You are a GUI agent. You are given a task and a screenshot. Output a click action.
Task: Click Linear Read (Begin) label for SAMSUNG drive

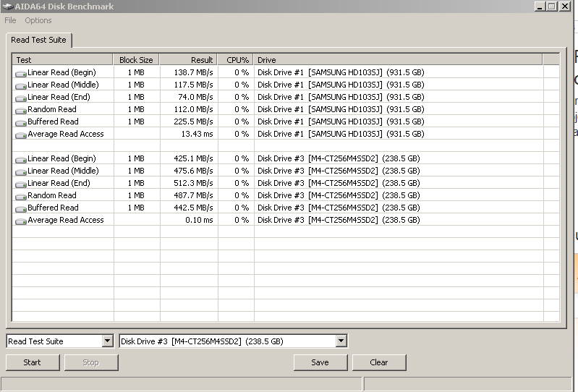click(61, 72)
